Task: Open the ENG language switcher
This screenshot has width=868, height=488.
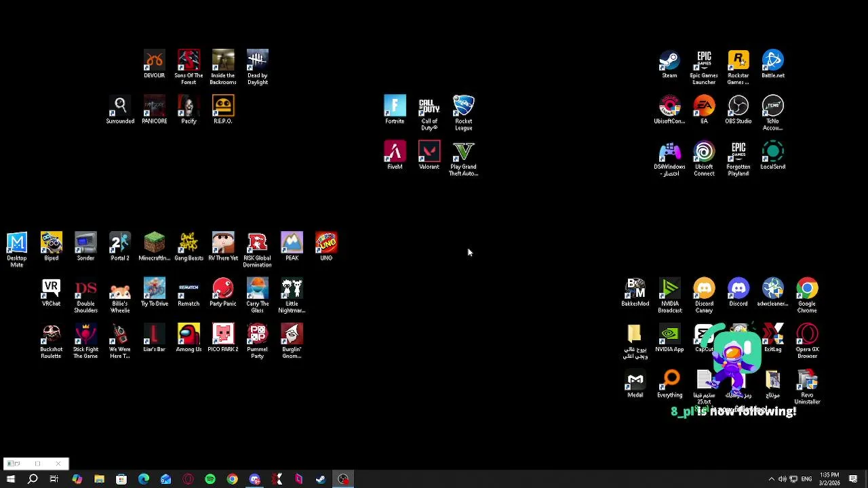Action: point(806,479)
